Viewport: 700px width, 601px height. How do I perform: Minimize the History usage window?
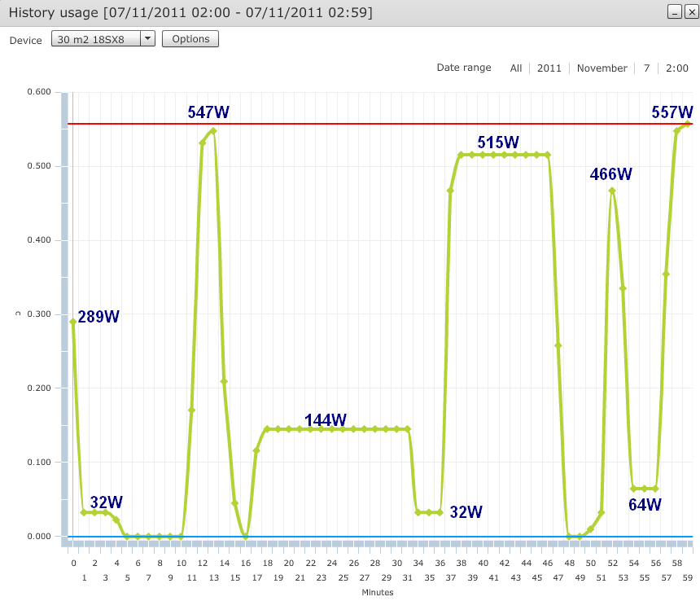pyautogui.click(x=674, y=11)
